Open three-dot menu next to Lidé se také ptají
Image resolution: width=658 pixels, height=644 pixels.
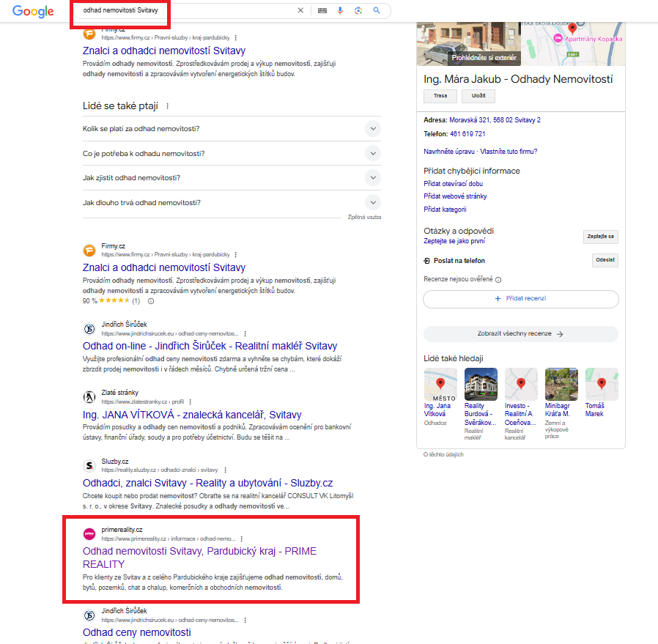pyautogui.click(x=168, y=106)
